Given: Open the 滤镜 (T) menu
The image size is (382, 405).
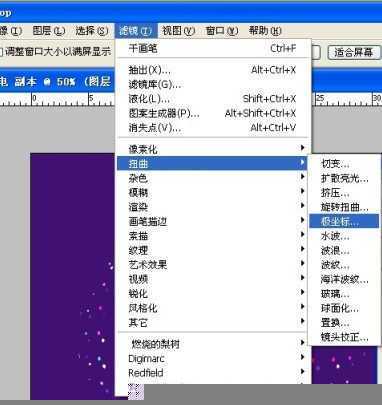Looking at the screenshot, I should point(136,31).
